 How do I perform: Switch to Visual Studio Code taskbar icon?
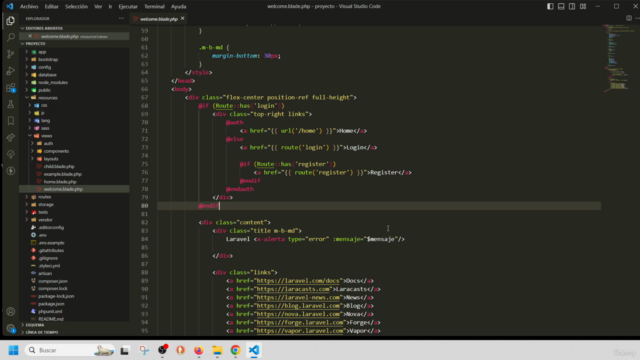pos(254,350)
